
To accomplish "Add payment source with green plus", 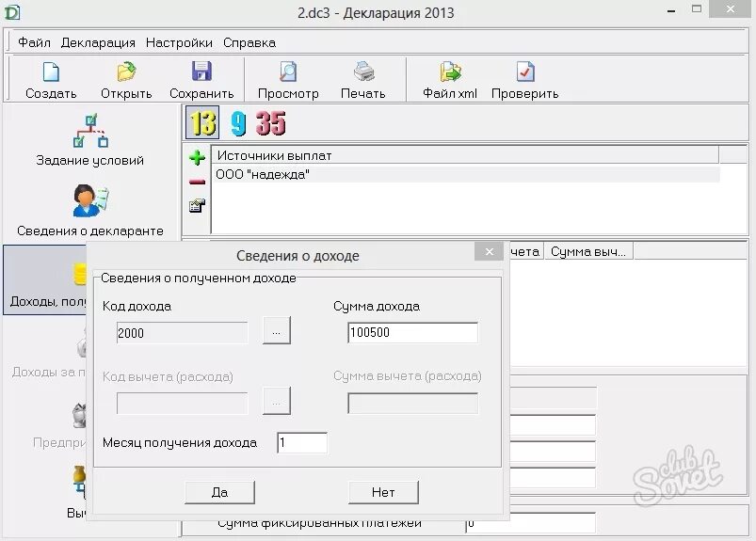I will tap(197, 157).
